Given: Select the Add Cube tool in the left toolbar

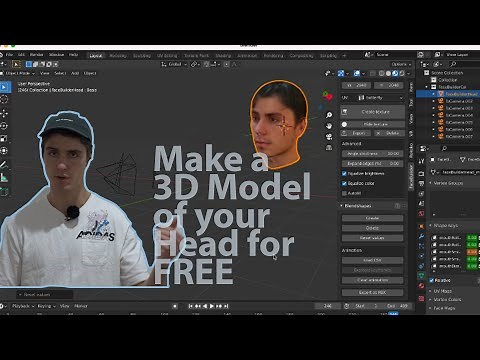Looking at the screenshot, I should 4,192.
